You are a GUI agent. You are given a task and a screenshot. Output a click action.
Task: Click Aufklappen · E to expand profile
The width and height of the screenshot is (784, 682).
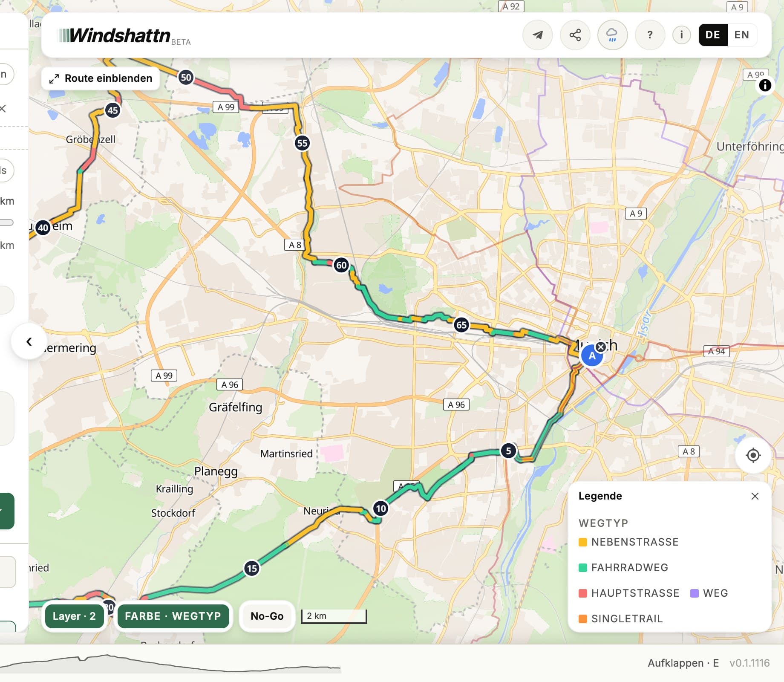683,663
